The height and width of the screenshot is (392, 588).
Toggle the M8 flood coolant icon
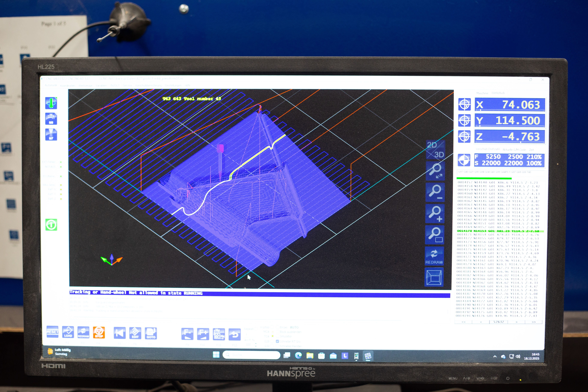point(51,119)
